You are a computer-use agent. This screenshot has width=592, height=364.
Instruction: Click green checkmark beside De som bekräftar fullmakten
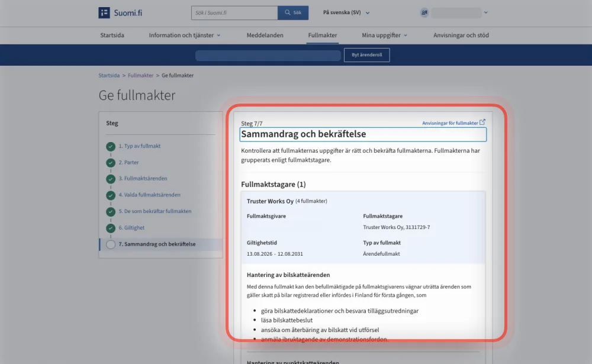(111, 211)
